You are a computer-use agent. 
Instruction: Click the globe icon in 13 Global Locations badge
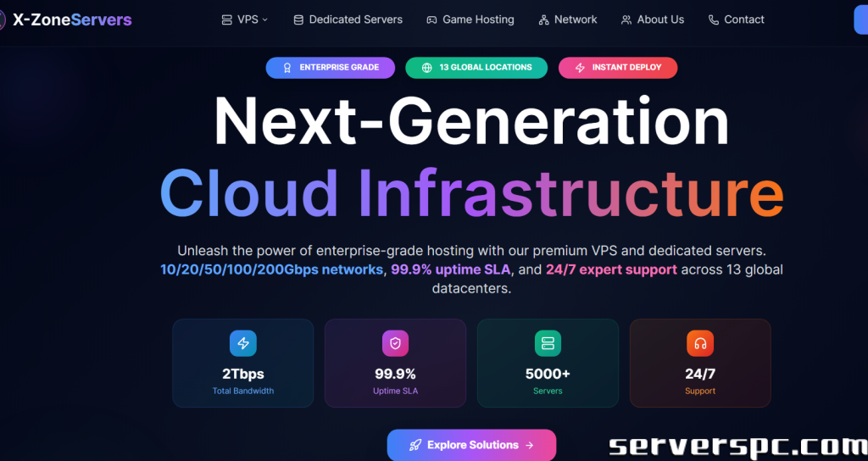tap(426, 68)
